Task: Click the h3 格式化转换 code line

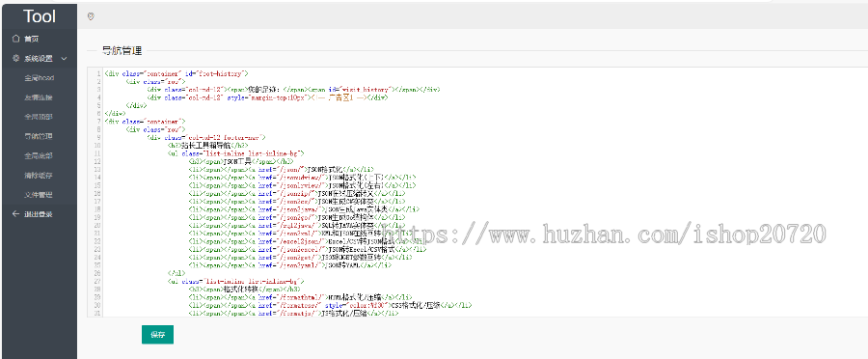Action: click(x=244, y=290)
